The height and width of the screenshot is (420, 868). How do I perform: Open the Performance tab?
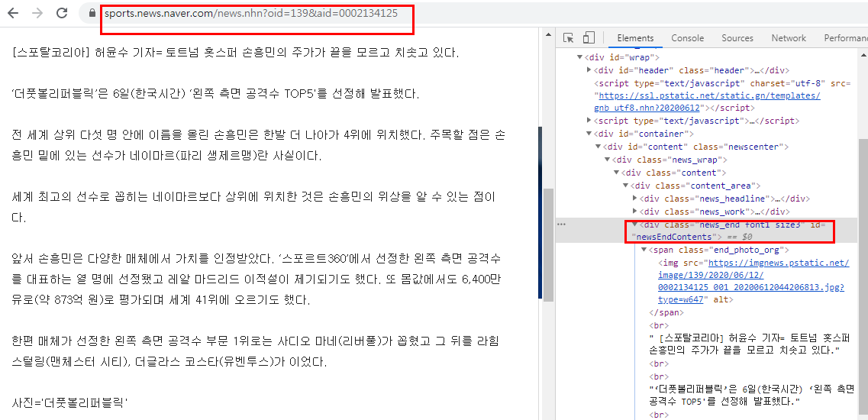[x=845, y=38]
